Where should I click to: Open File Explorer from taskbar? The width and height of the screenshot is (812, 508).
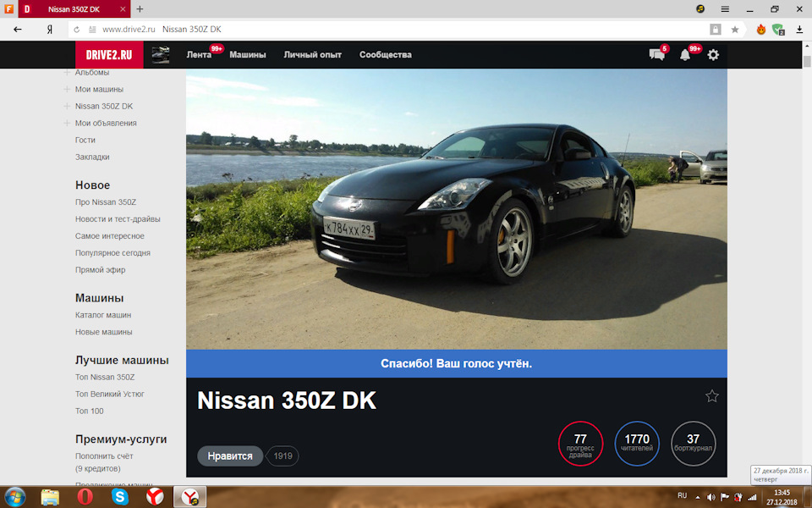pyautogui.click(x=50, y=497)
